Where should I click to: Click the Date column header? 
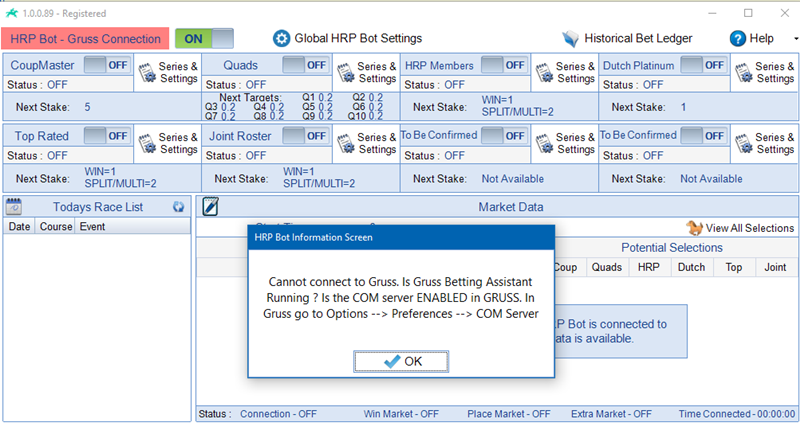pyautogui.click(x=19, y=227)
